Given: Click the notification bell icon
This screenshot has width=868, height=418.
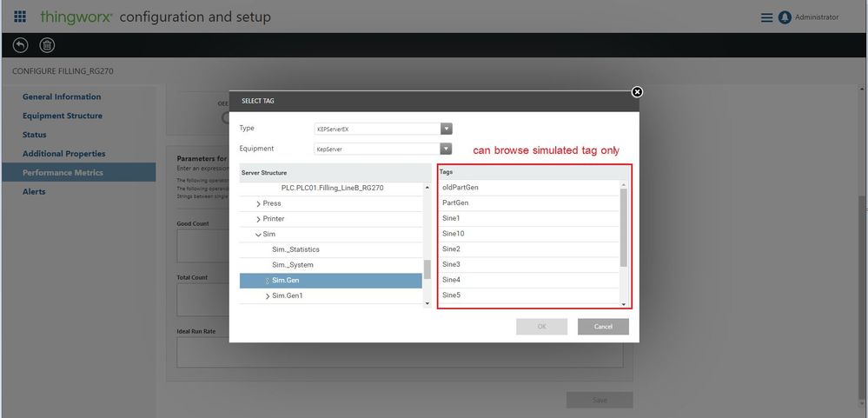Looking at the screenshot, I should [x=785, y=17].
